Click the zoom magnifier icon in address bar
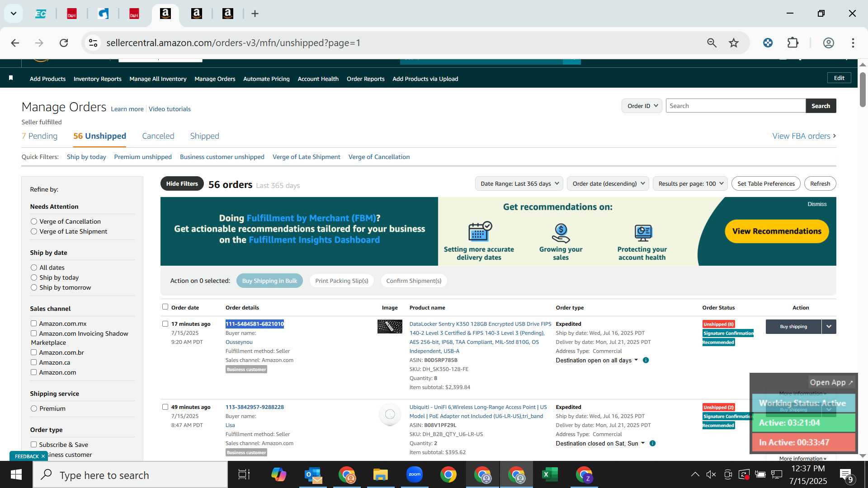 [x=712, y=43]
